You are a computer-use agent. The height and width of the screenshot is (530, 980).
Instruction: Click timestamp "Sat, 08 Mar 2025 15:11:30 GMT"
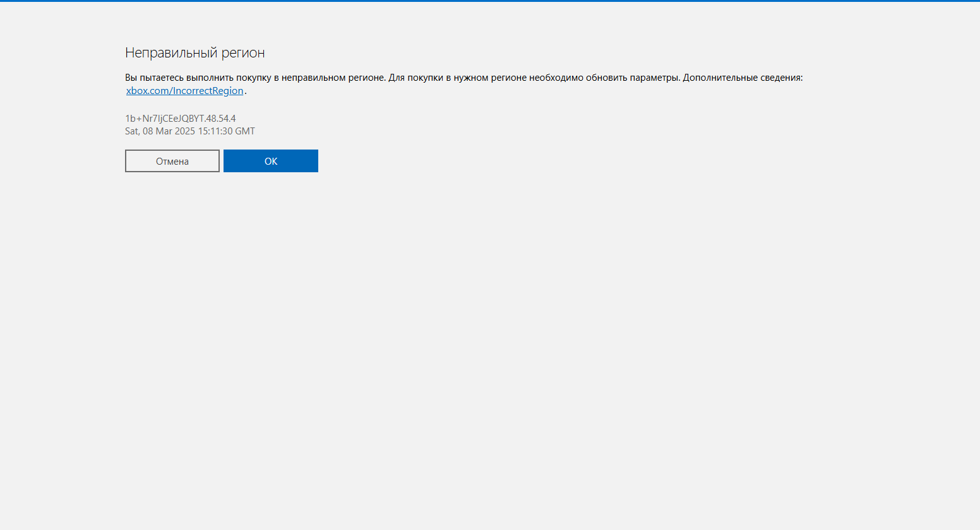(x=190, y=131)
